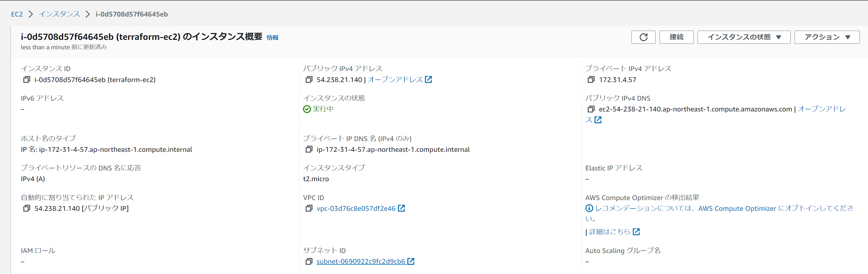The image size is (868, 274).
Task: Click the IPv6 アドレス label
Action: (x=42, y=98)
